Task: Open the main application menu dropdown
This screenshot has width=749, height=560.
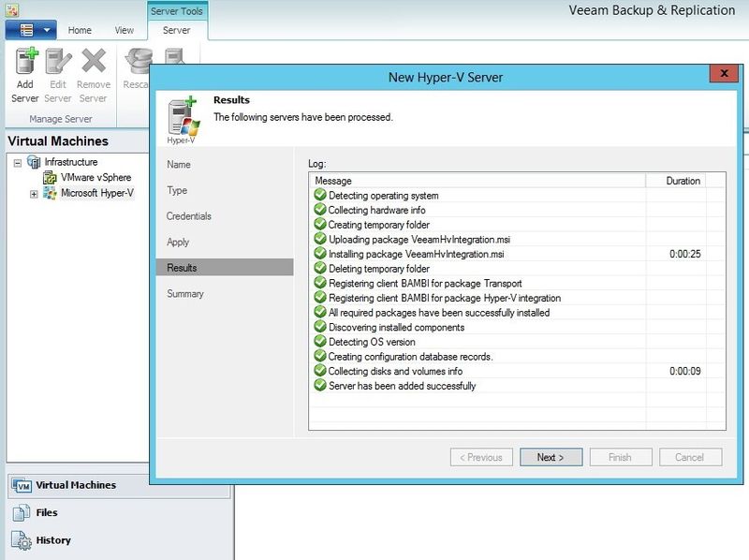Action: pyautogui.click(x=28, y=30)
